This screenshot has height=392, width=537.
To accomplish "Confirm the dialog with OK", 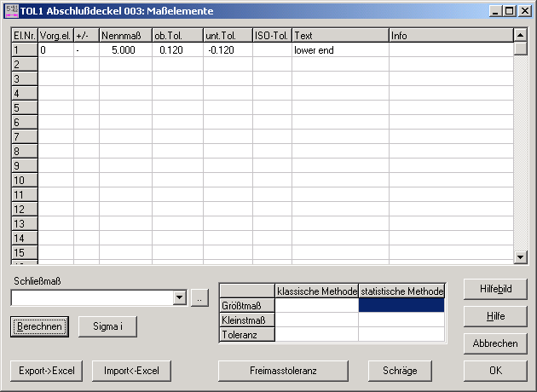I will (495, 371).
